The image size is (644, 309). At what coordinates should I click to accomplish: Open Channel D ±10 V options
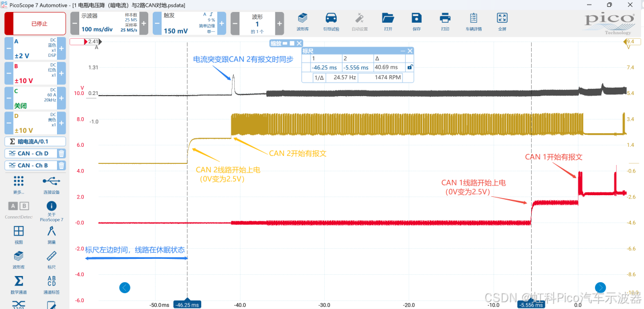coord(35,123)
